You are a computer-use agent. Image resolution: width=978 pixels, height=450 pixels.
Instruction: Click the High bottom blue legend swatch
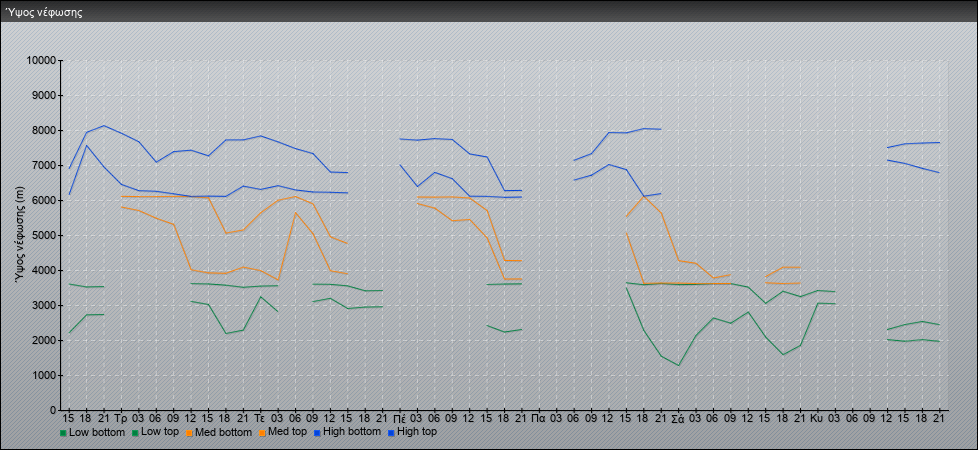point(317,432)
